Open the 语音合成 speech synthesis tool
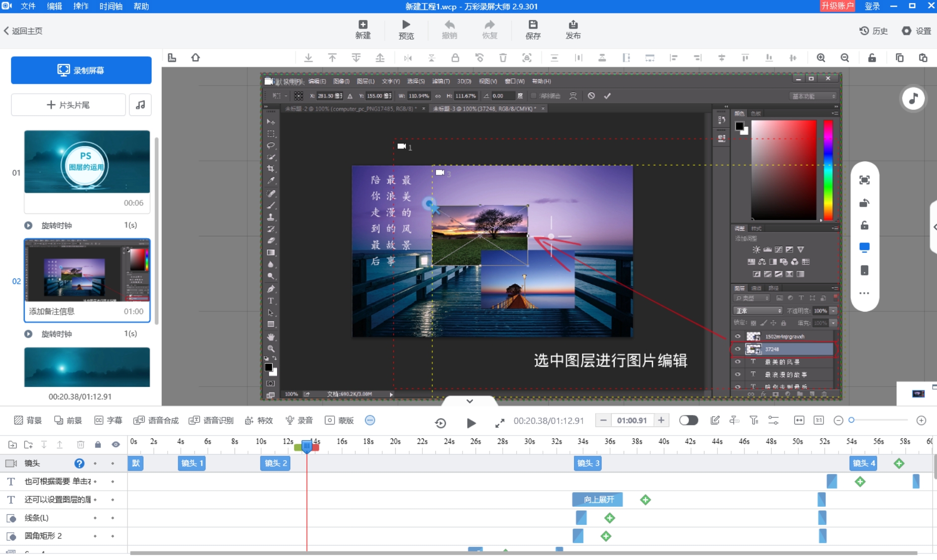937x560 pixels. [x=156, y=421]
